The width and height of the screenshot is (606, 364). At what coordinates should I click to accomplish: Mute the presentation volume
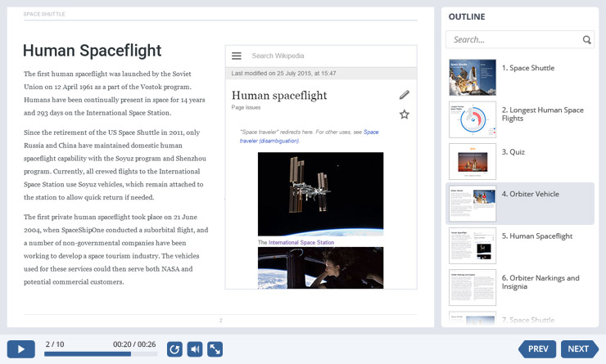[195, 349]
